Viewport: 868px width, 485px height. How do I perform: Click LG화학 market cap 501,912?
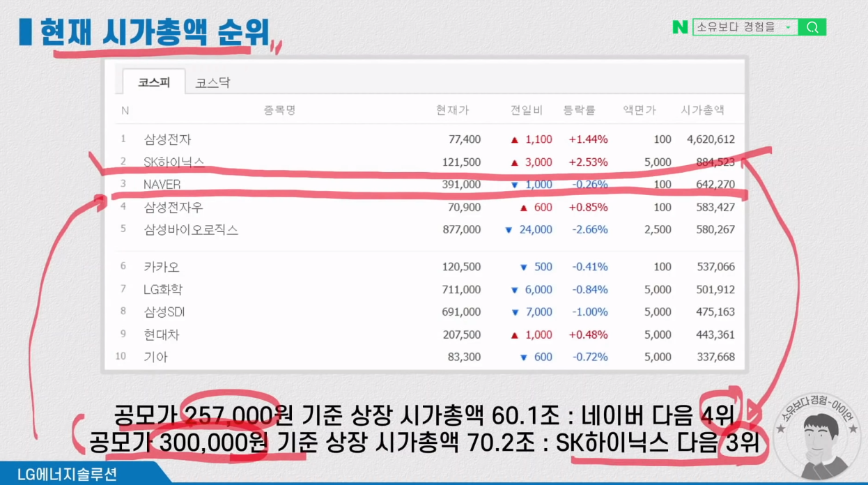[715, 289]
